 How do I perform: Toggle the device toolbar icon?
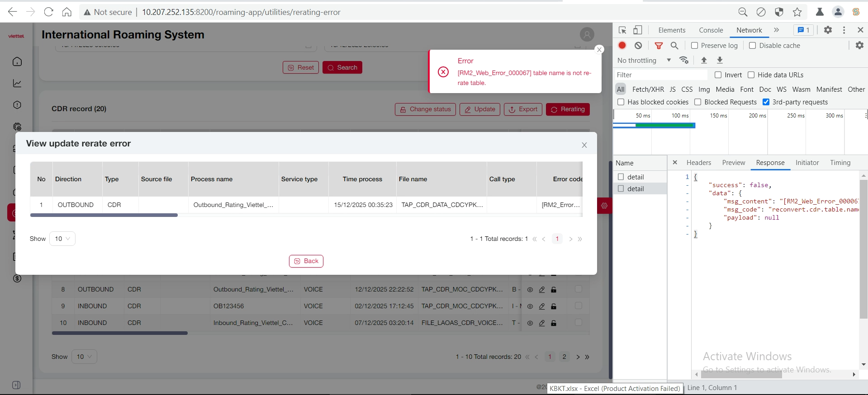pyautogui.click(x=638, y=30)
